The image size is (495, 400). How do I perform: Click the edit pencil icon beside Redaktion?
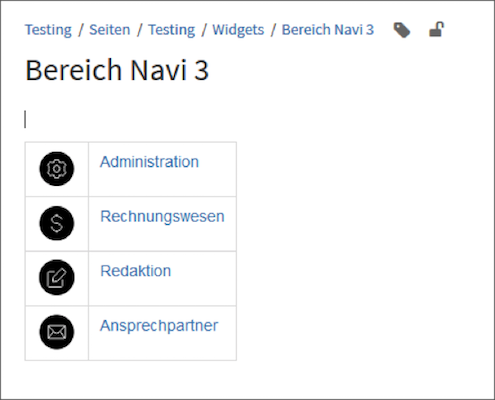(57, 277)
